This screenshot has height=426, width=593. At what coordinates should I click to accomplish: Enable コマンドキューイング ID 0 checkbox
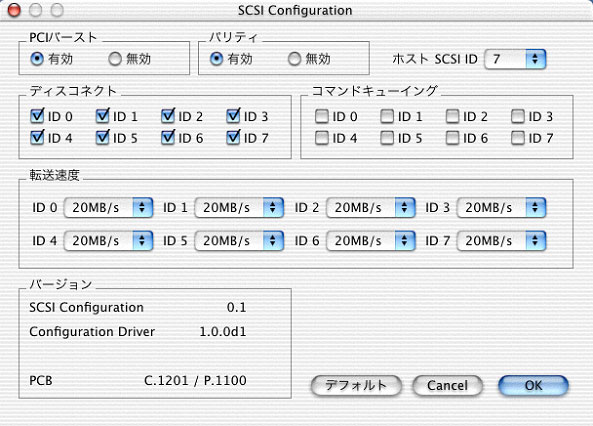pos(321,117)
